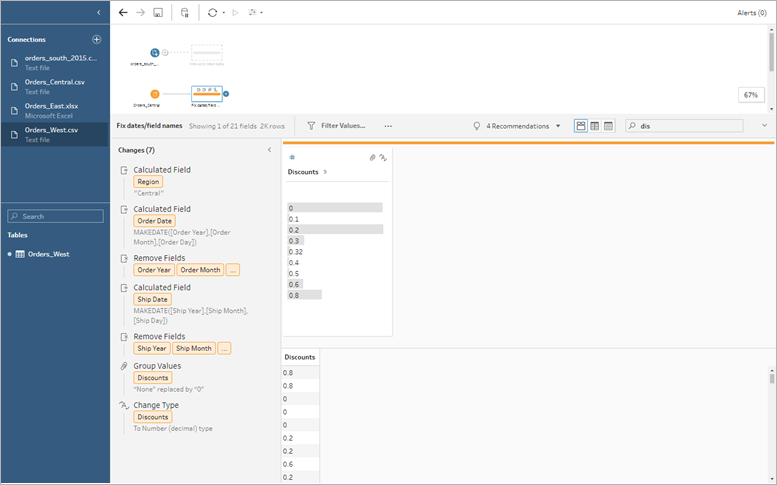The image size is (777, 485).
Task: Click the flow options sliders icon
Action: pos(252,12)
